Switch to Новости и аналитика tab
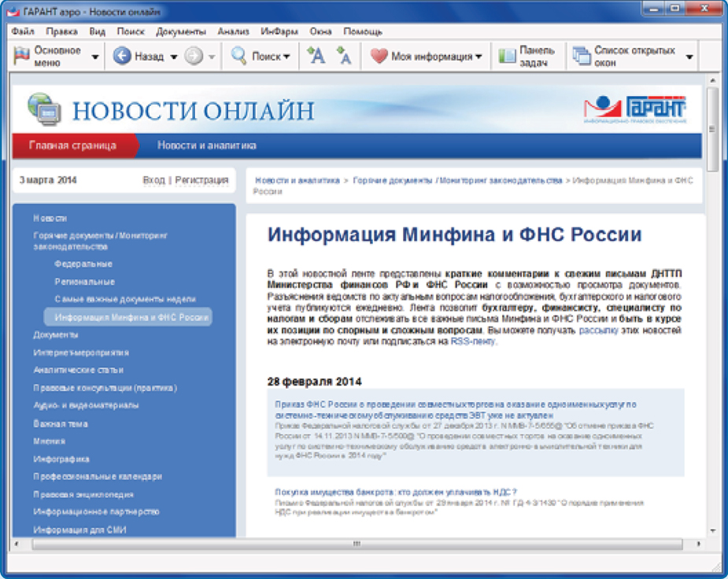Viewport: 728px width, 579px height. 206,146
